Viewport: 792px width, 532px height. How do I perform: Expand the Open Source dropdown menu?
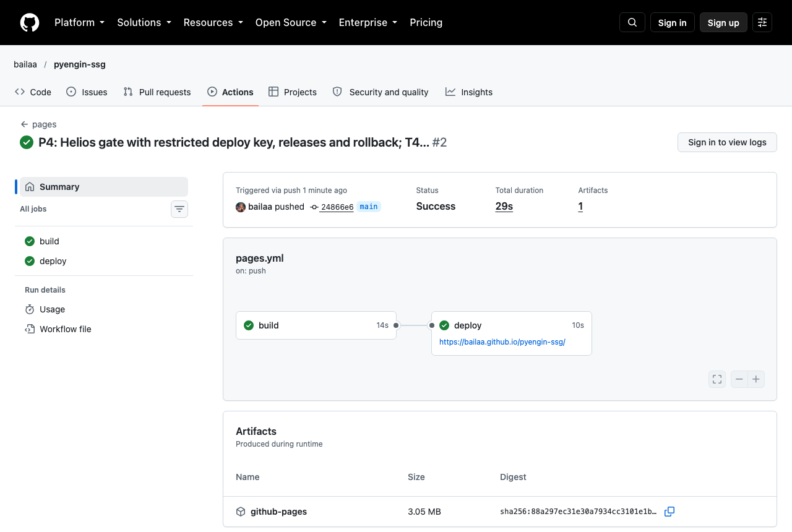point(291,22)
